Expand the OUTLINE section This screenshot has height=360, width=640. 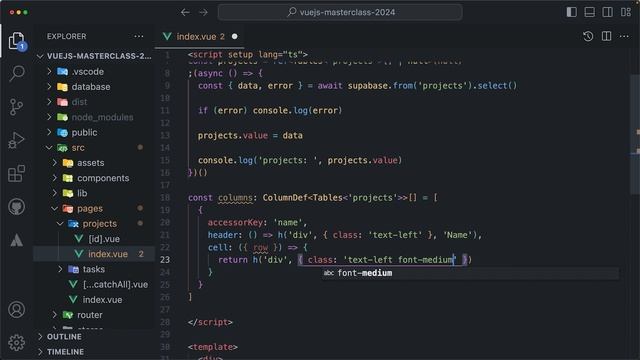[x=94, y=337]
